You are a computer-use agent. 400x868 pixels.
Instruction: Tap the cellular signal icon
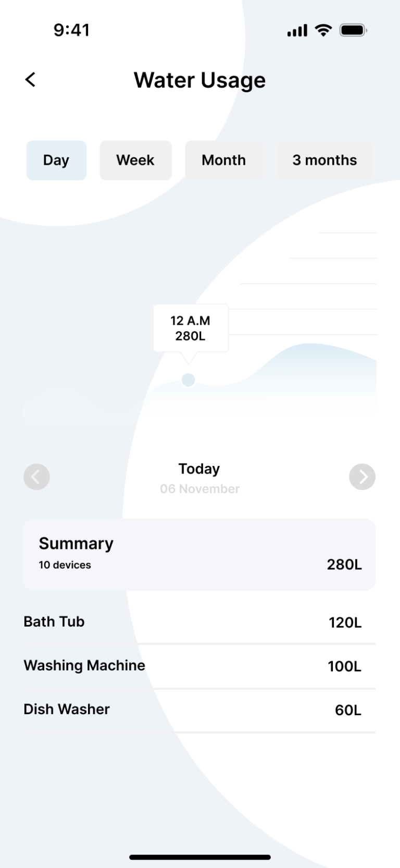pyautogui.click(x=297, y=31)
